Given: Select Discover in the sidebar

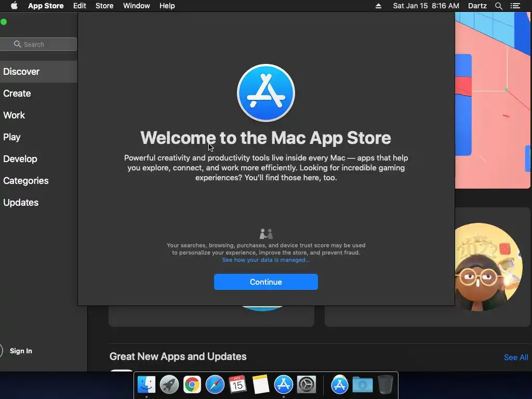Looking at the screenshot, I should (38, 72).
